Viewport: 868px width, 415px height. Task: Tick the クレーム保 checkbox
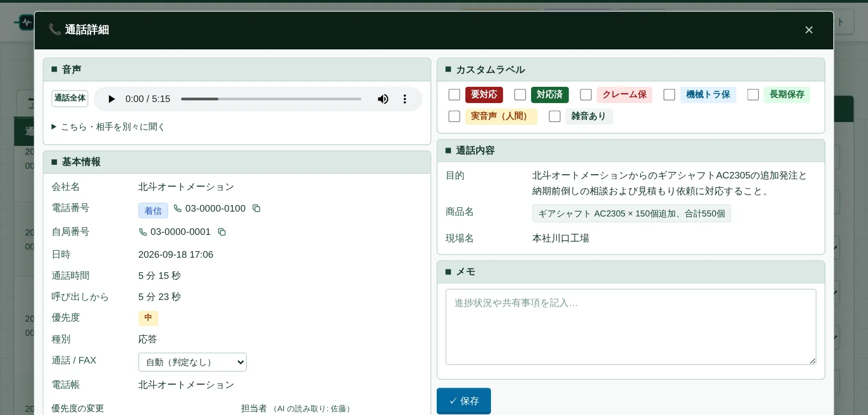(x=586, y=94)
